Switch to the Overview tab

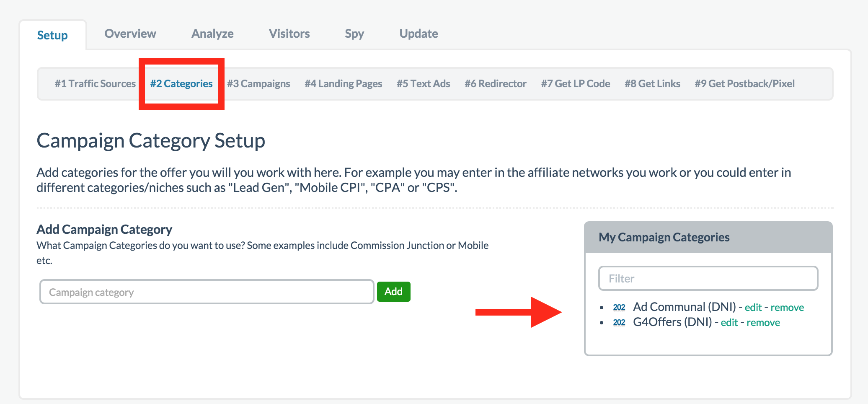pos(130,34)
